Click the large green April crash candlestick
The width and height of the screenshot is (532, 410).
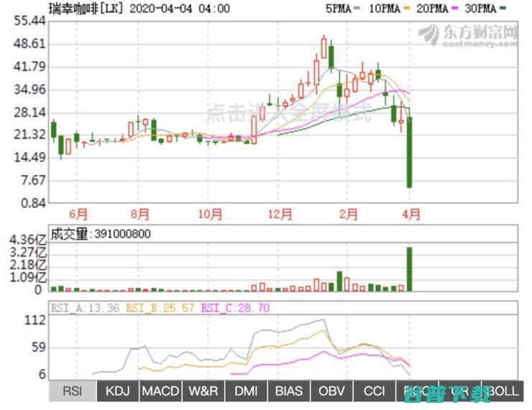(x=410, y=152)
